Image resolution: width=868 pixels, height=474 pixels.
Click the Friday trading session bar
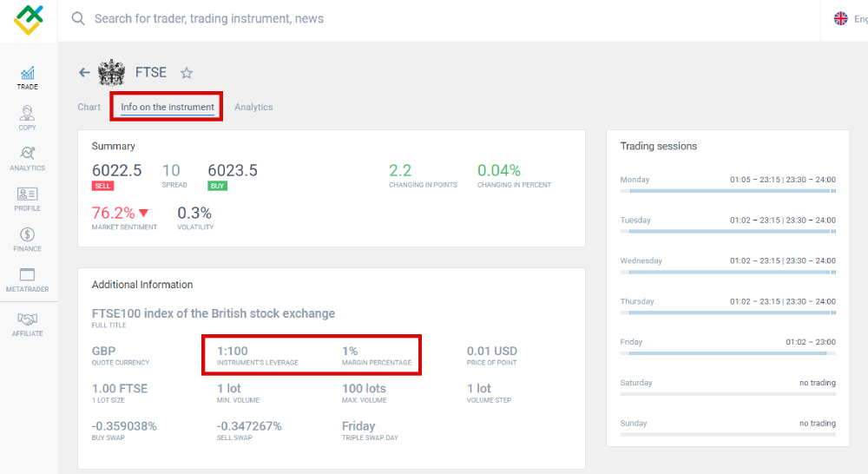727,353
